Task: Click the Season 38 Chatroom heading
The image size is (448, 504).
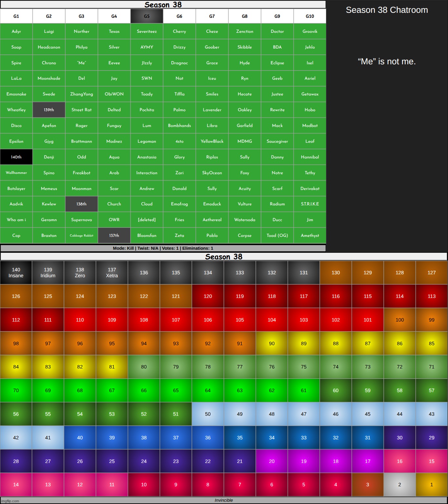Action: 387,10
